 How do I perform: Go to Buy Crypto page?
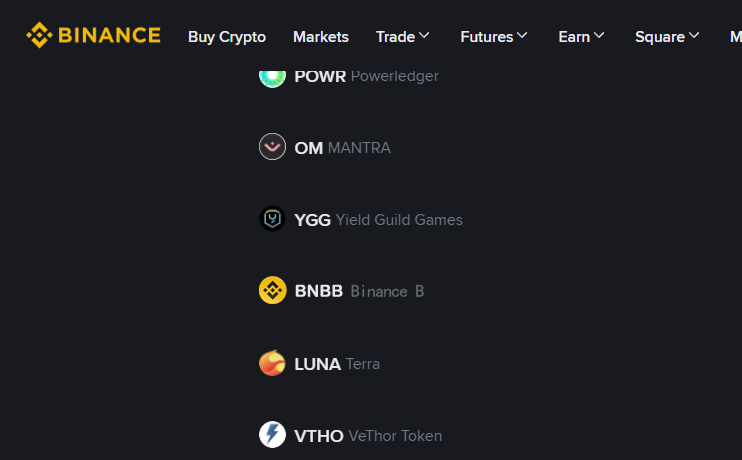(227, 37)
